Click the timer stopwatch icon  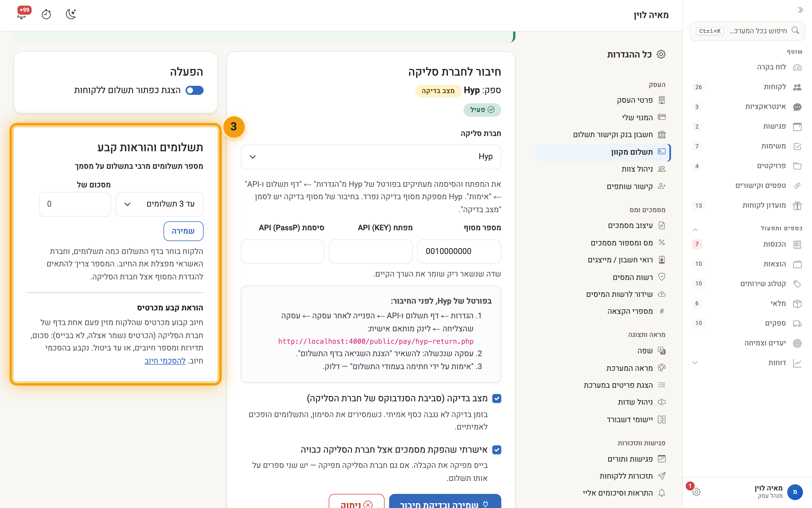46,14
